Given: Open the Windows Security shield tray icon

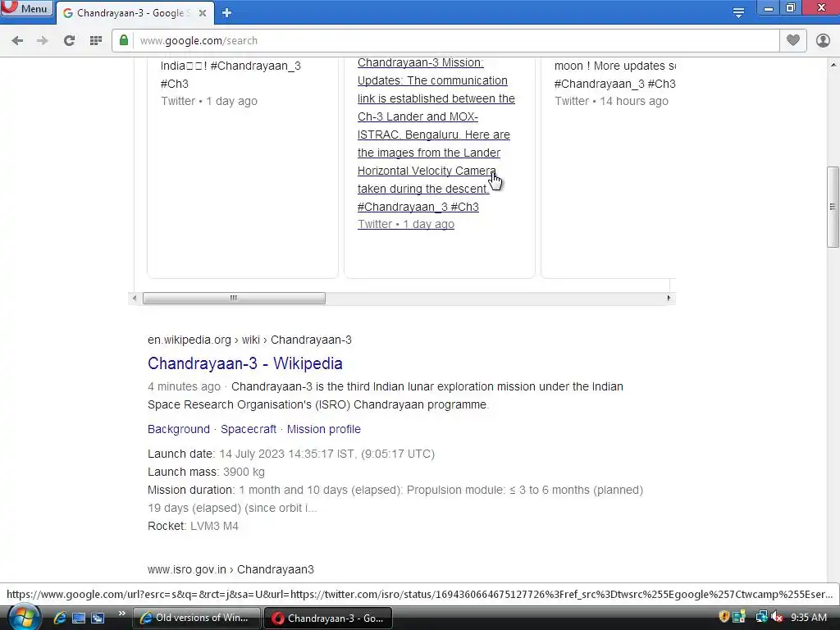Looking at the screenshot, I should (x=724, y=617).
